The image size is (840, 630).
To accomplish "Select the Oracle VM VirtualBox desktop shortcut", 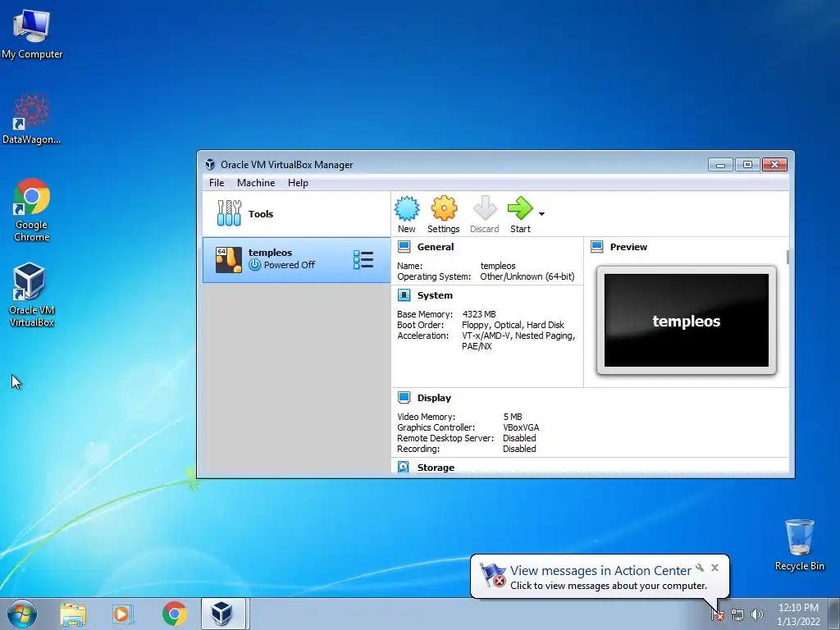I will [x=32, y=294].
